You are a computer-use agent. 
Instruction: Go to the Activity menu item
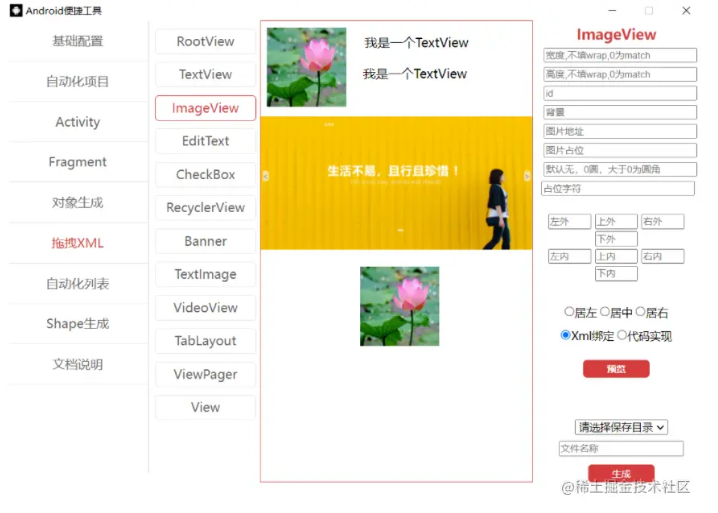coord(77,122)
